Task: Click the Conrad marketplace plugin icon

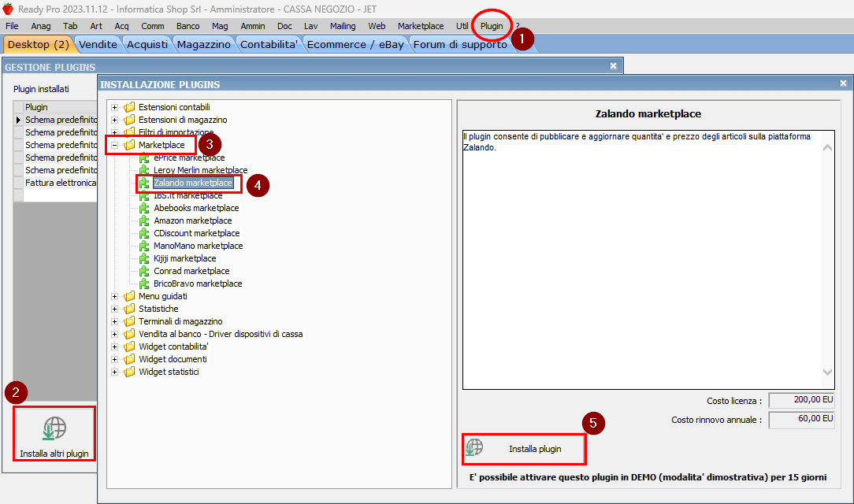Action: (x=144, y=271)
